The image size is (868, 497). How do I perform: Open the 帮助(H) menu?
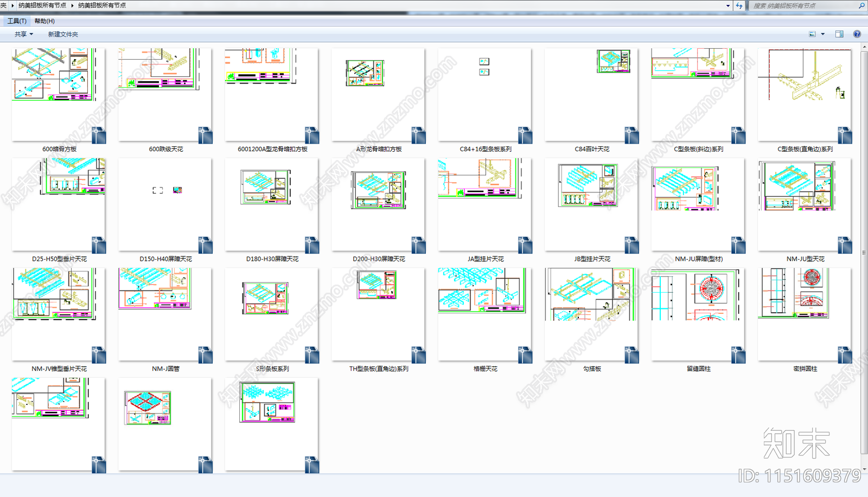(x=44, y=21)
